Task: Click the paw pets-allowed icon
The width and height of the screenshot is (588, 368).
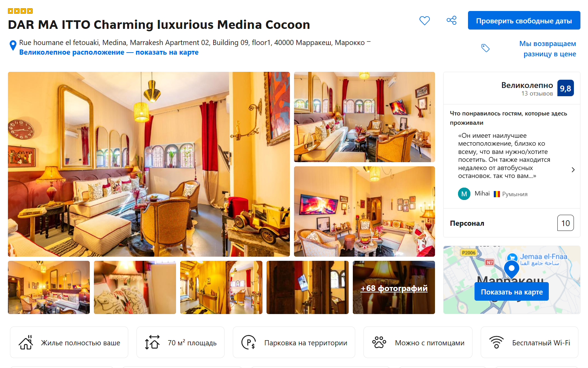Action: point(379,342)
